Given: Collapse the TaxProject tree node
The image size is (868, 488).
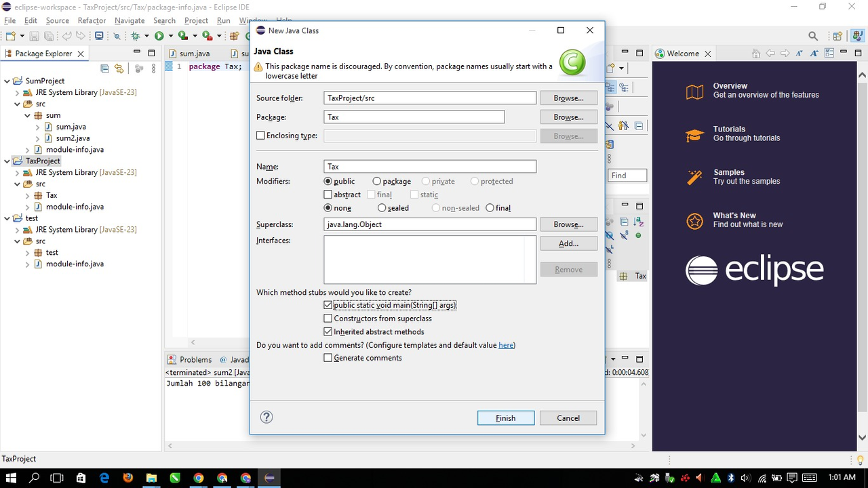Looking at the screenshot, I should click(x=7, y=161).
